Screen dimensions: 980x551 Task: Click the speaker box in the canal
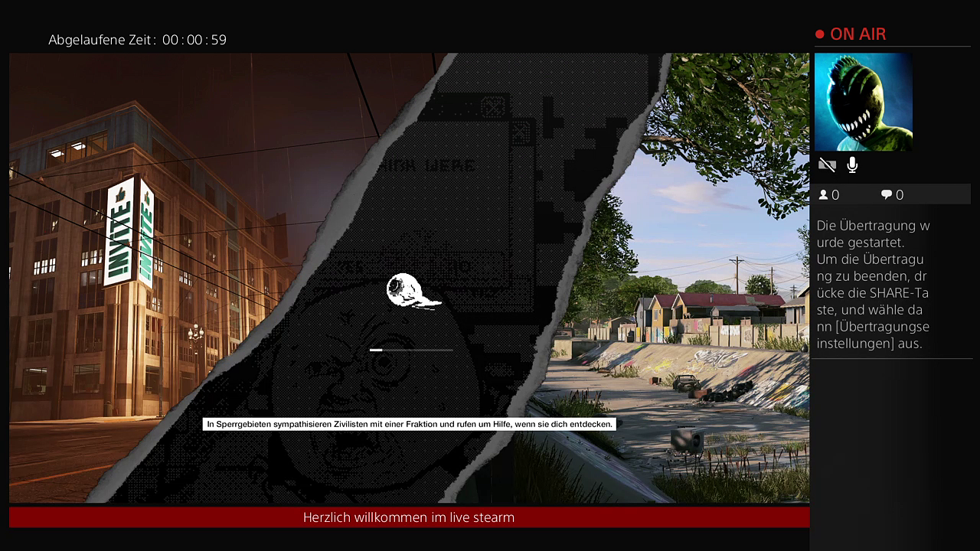(687, 440)
